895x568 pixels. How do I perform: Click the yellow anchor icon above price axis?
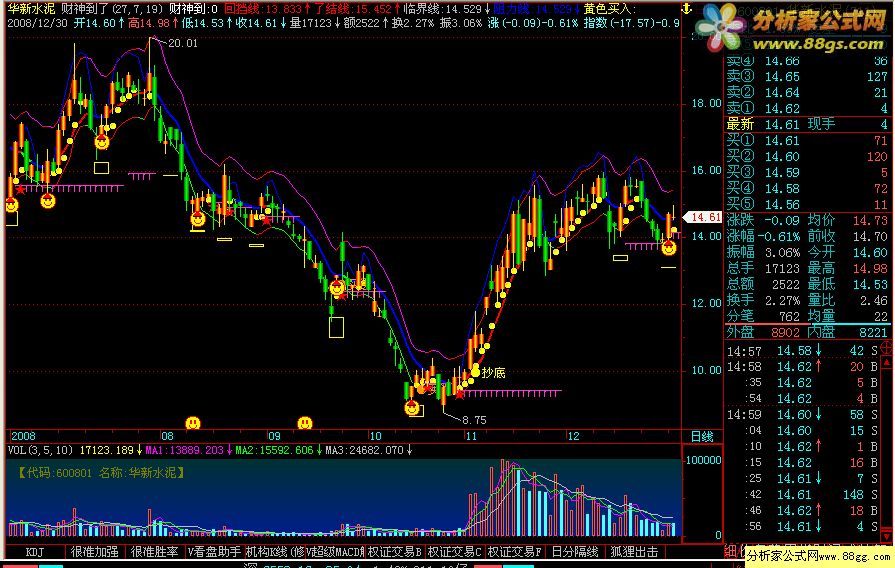click(687, 9)
